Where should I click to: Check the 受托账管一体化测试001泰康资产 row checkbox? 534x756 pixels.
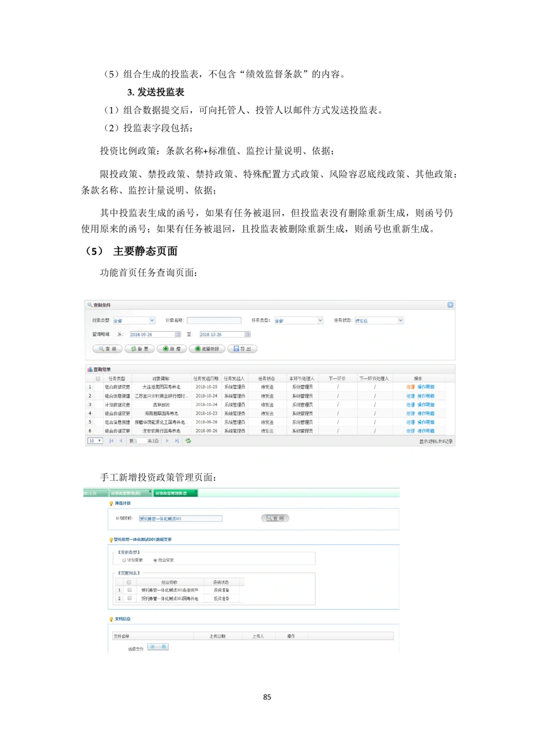(129, 590)
